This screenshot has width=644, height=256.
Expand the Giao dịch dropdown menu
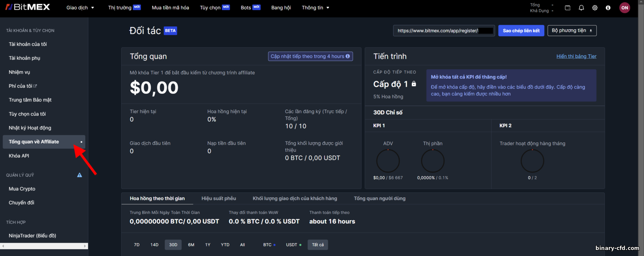[x=80, y=8]
